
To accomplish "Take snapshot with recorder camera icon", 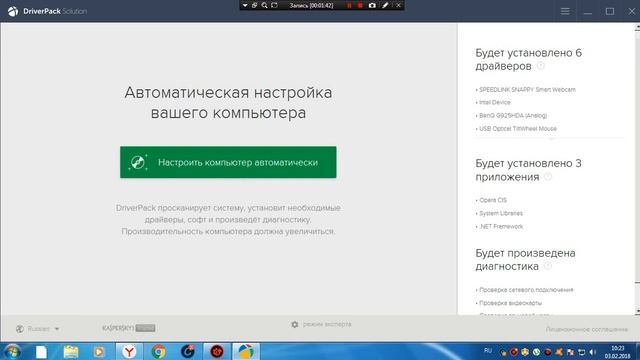I will click(x=372, y=5).
